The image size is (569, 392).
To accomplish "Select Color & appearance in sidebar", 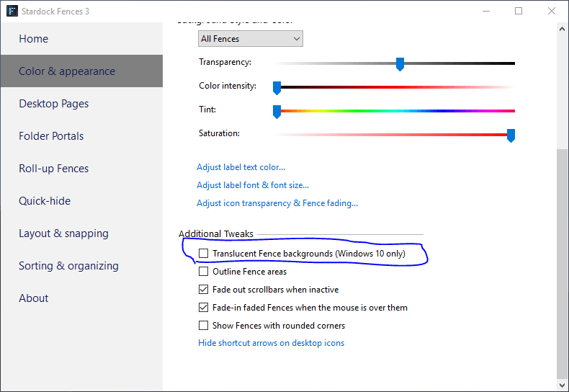I will coord(81,71).
